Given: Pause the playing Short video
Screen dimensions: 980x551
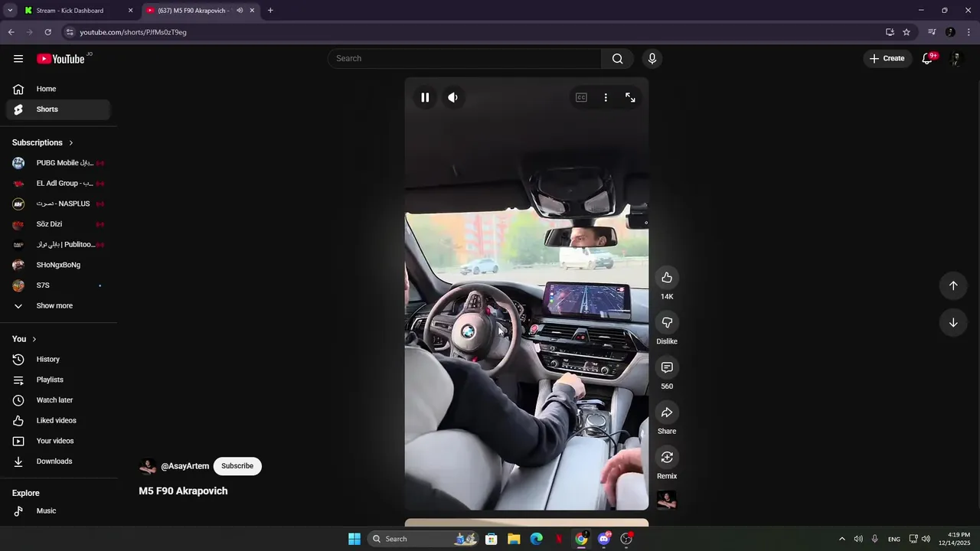Looking at the screenshot, I should [425, 97].
